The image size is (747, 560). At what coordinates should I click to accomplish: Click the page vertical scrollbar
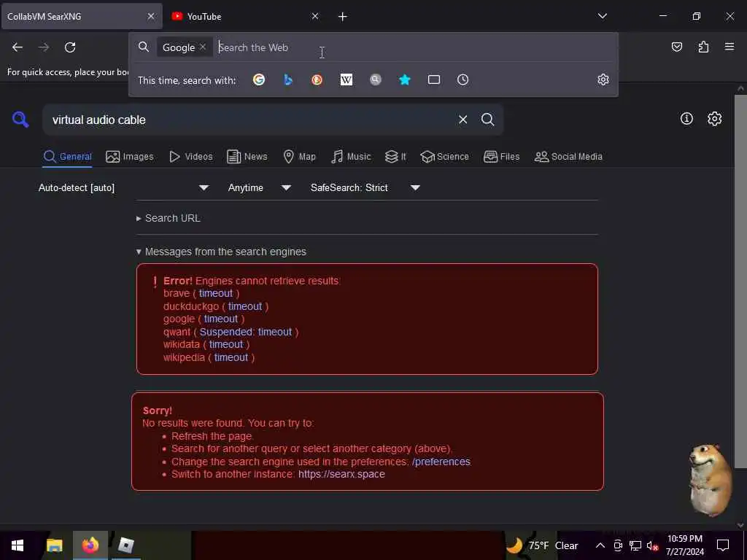tap(740, 281)
